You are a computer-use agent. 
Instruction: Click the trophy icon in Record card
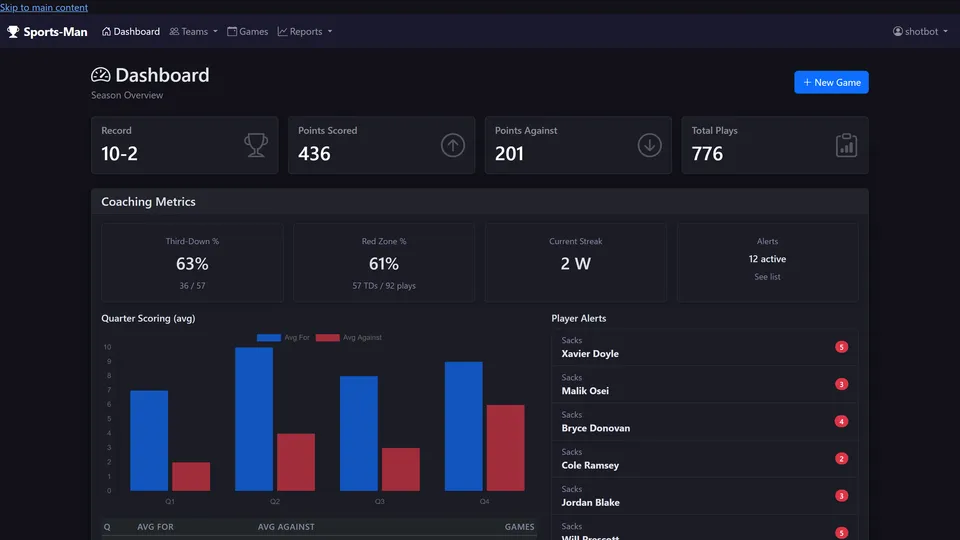pos(256,145)
